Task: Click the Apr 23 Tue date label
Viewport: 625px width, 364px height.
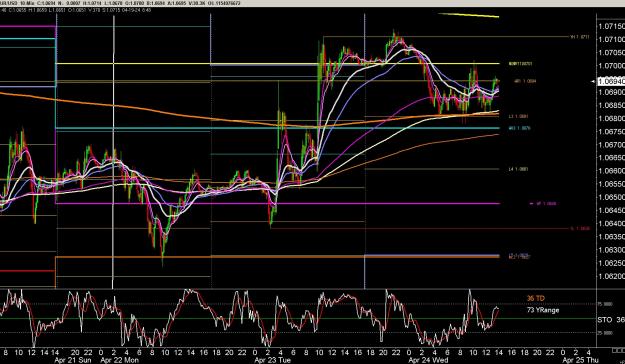Action: 272,360
